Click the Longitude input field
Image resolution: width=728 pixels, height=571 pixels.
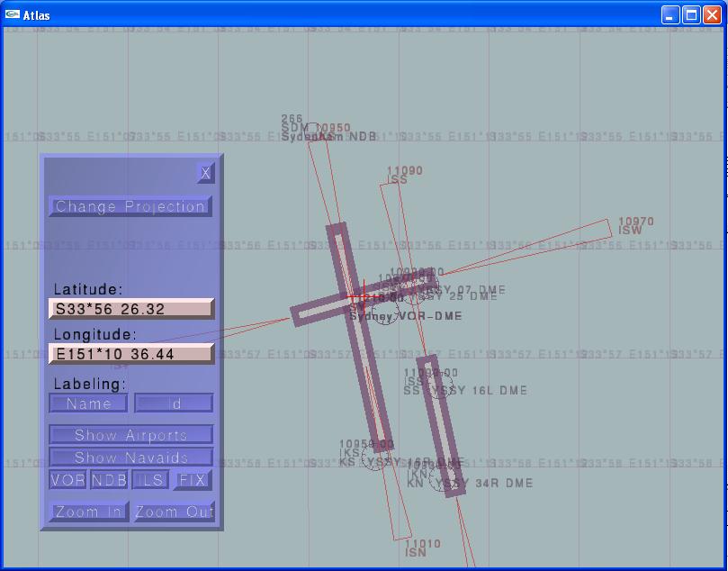[x=131, y=354]
